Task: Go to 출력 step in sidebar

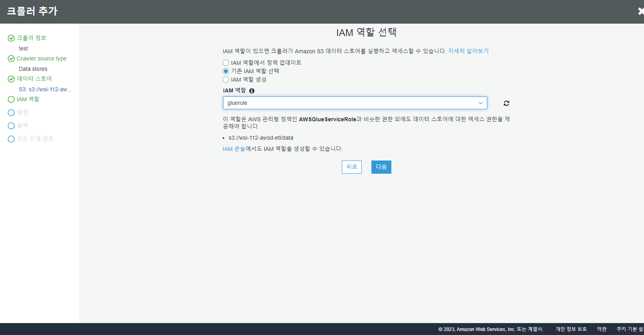Action: click(22, 125)
